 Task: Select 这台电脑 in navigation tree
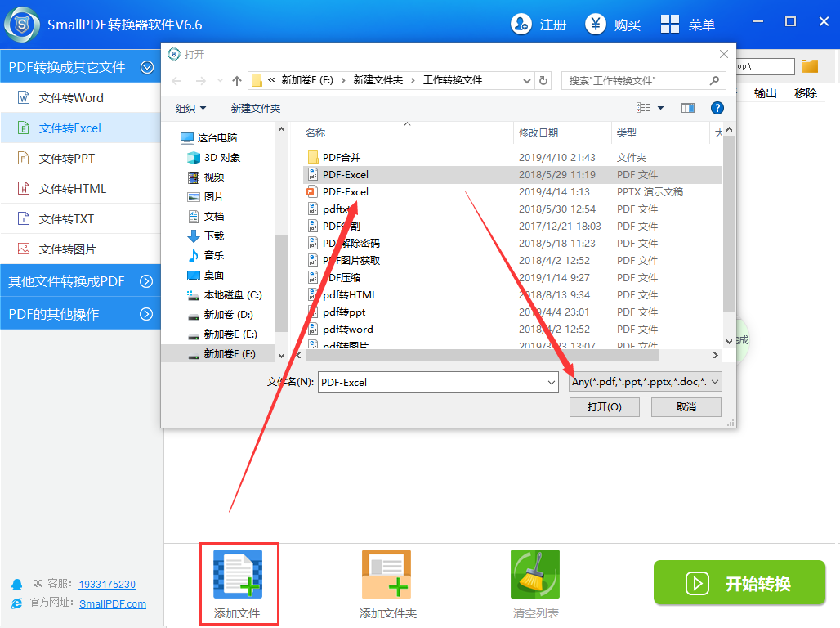coord(217,138)
